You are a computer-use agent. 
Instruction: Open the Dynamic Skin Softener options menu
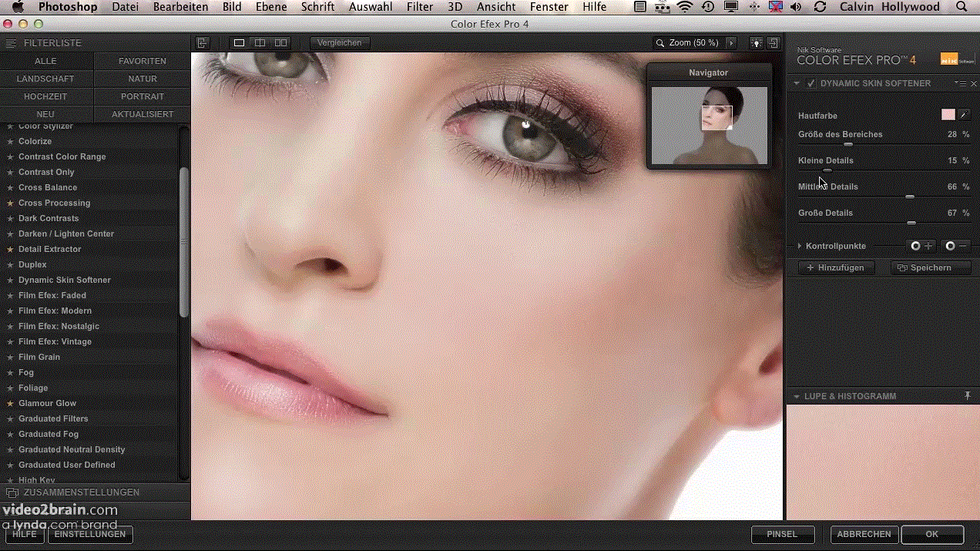[959, 83]
